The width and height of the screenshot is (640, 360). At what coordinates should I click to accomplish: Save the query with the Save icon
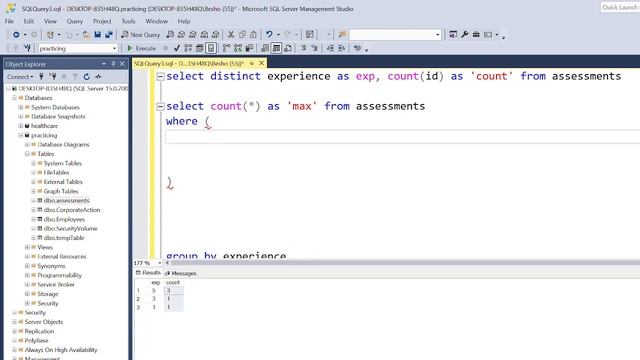click(98, 35)
